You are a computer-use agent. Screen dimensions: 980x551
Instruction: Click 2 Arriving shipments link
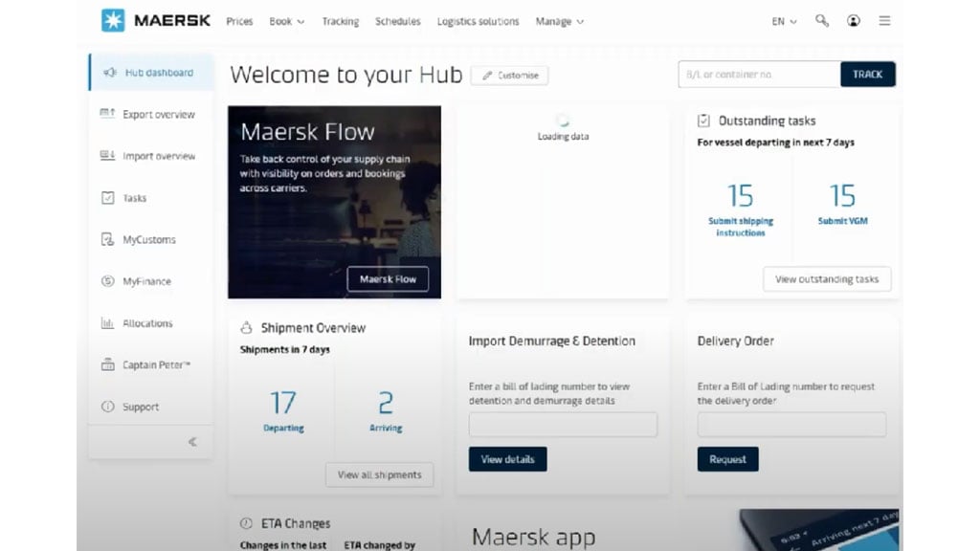coord(386,411)
